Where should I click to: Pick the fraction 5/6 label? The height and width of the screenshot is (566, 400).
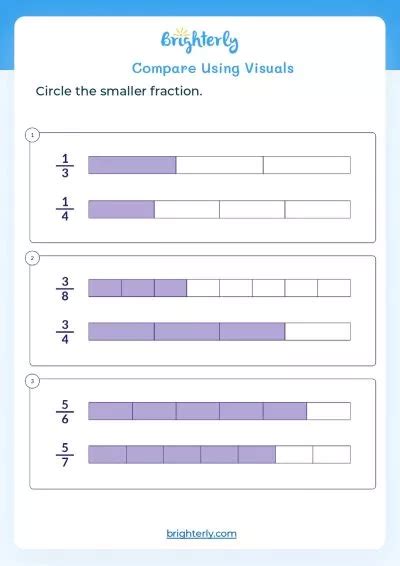65,412
